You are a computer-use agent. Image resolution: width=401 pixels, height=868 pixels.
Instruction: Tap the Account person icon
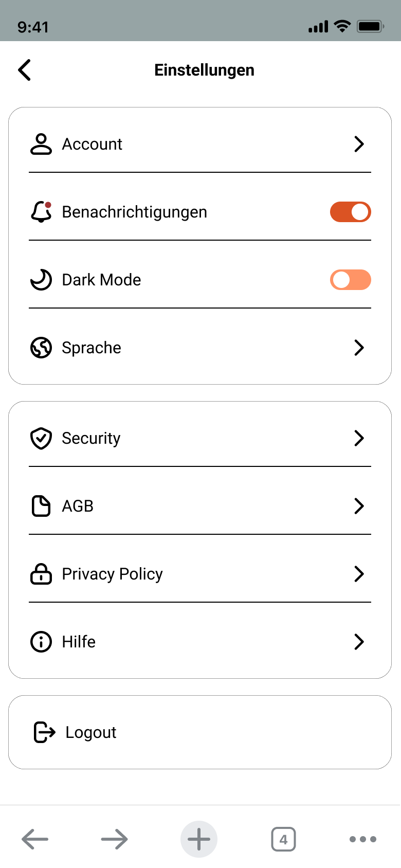(41, 144)
